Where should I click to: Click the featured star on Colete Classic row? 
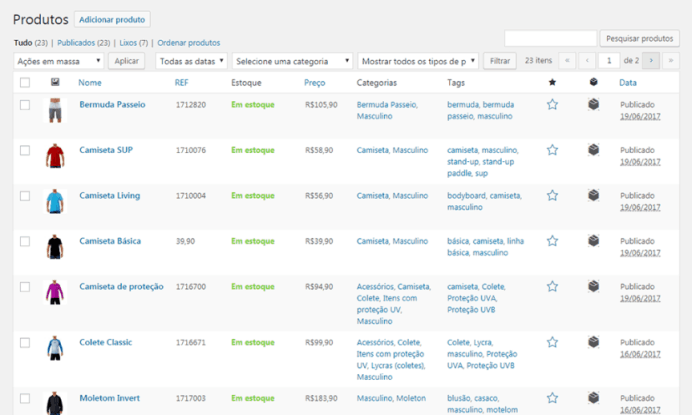pyautogui.click(x=552, y=342)
